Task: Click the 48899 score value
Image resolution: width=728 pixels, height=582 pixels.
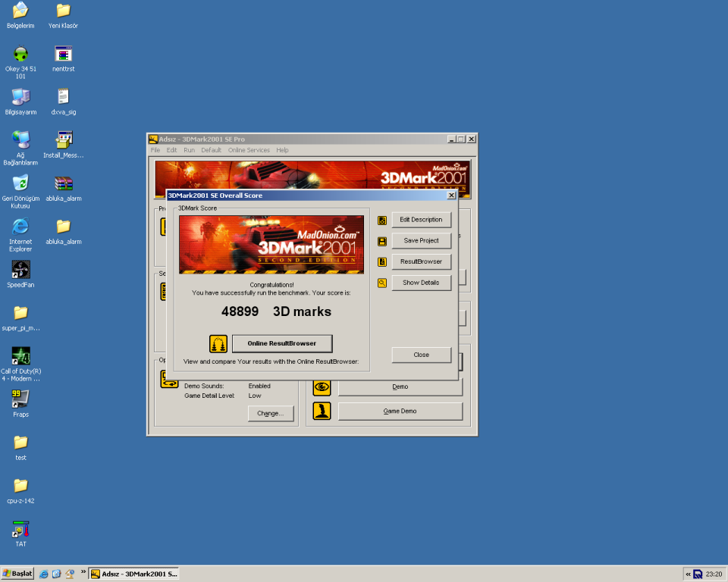Action: point(240,311)
